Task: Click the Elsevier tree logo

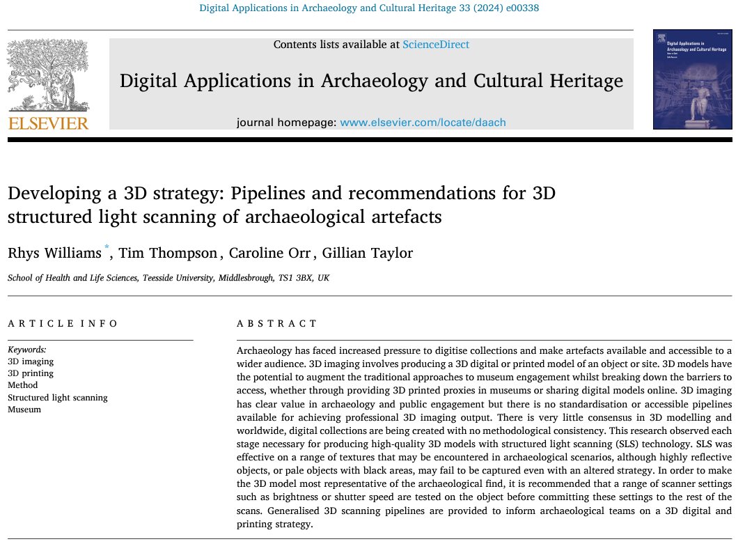Action: 47,75
